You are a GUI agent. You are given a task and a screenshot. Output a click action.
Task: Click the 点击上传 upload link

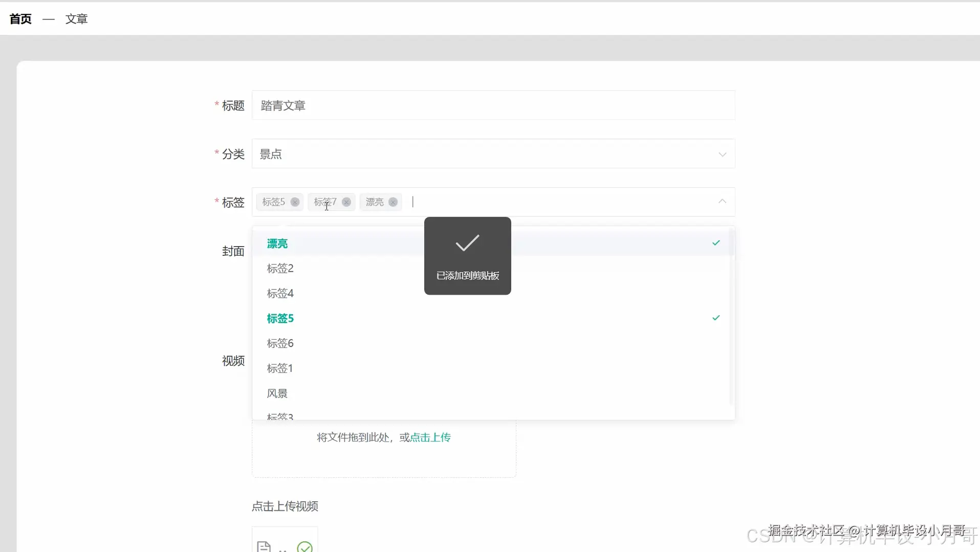coord(430,437)
